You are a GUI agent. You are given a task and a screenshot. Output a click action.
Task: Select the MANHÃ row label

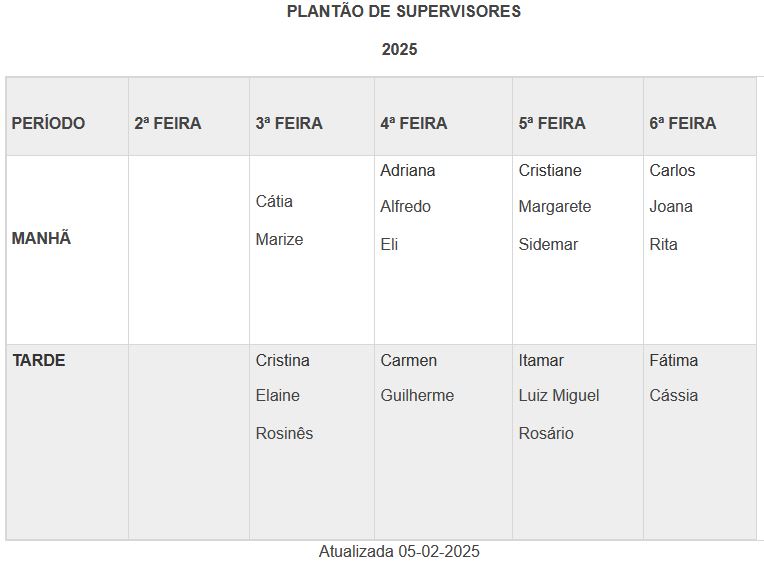(x=42, y=239)
